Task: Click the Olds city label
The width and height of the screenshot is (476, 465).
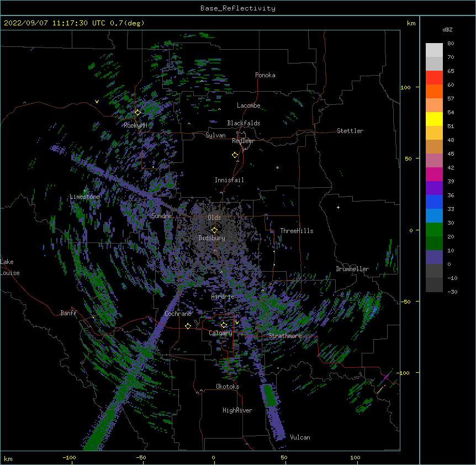Action: tap(214, 218)
